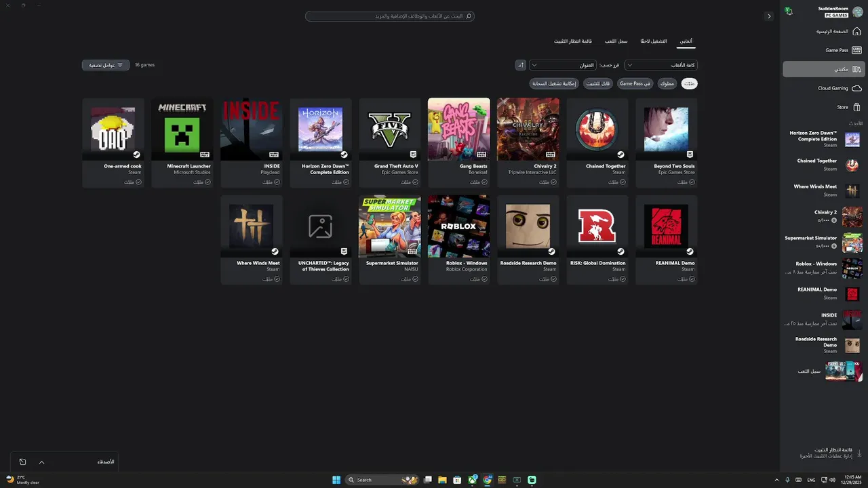Open the Grand Theft Auto V tile

(390, 142)
